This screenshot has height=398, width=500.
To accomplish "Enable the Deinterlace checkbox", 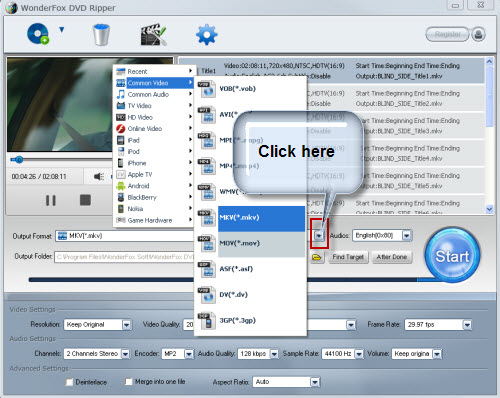I will 69,382.
